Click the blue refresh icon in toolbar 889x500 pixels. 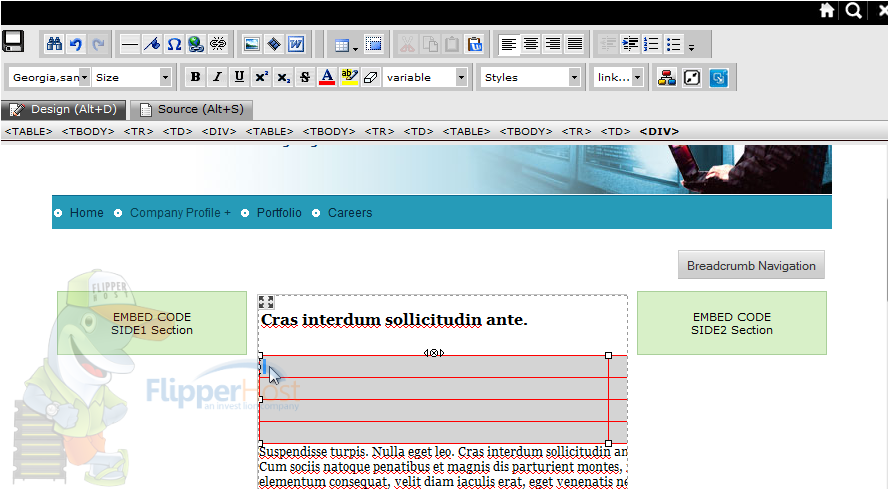pyautogui.click(x=718, y=77)
